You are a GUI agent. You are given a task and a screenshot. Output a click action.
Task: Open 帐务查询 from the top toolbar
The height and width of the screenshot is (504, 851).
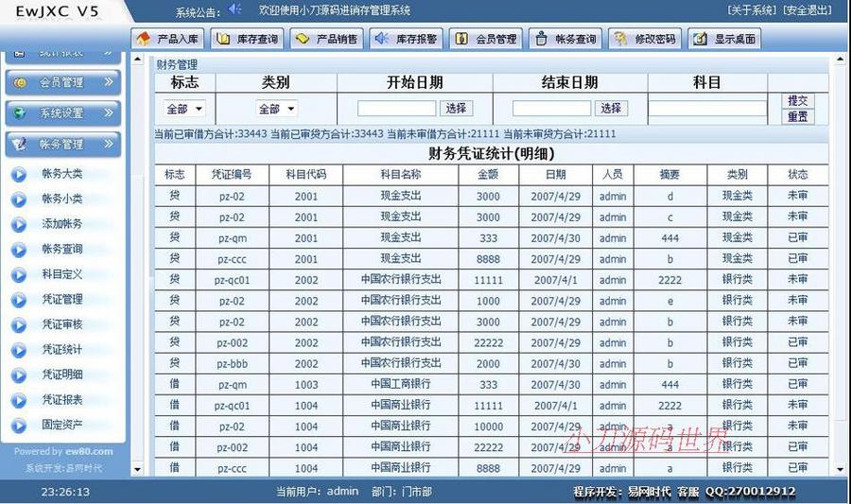(x=565, y=39)
